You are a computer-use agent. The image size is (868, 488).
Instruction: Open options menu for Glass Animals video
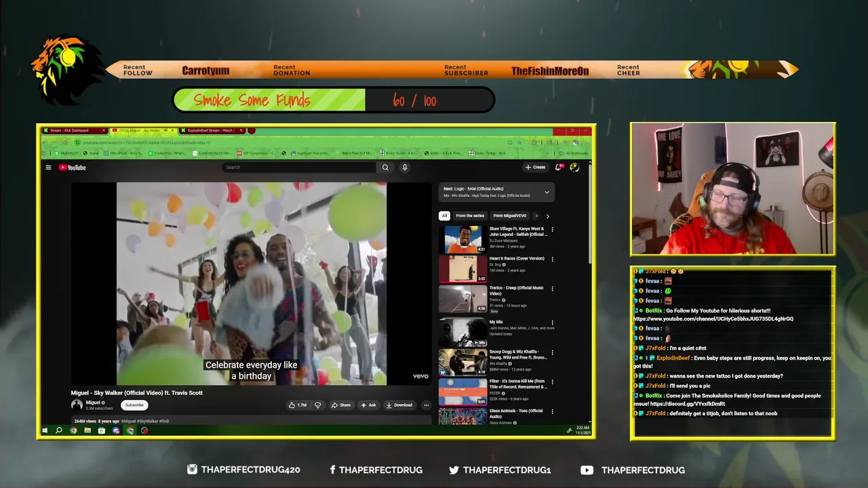tap(552, 411)
